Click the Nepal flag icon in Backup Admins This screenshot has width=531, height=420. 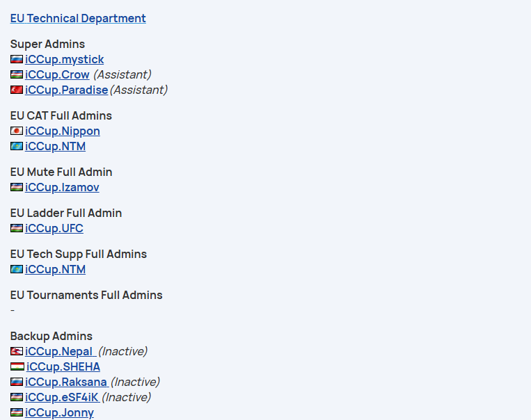(17, 351)
